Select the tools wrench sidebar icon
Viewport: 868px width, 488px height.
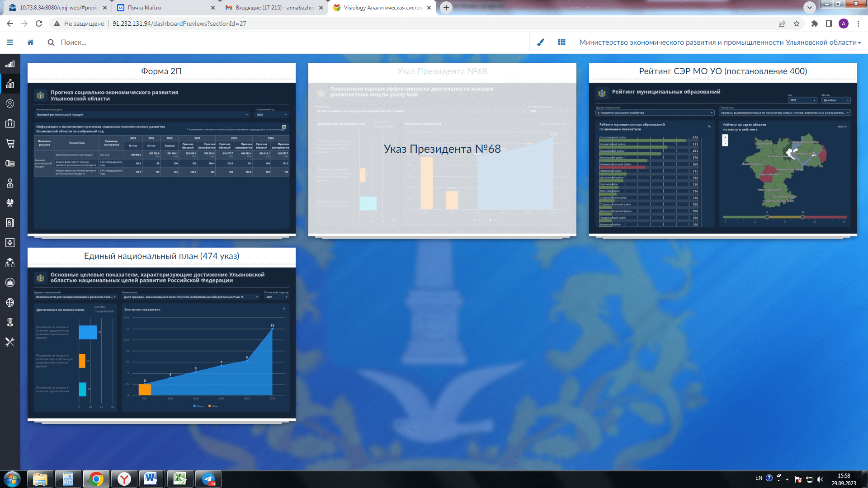pos(10,342)
